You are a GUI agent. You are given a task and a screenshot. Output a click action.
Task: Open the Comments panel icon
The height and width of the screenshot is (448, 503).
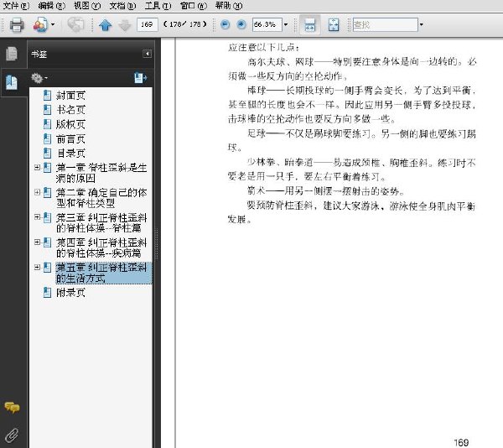click(x=12, y=408)
